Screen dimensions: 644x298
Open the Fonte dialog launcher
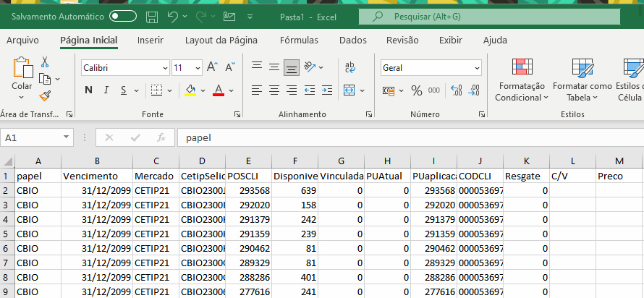point(237,114)
